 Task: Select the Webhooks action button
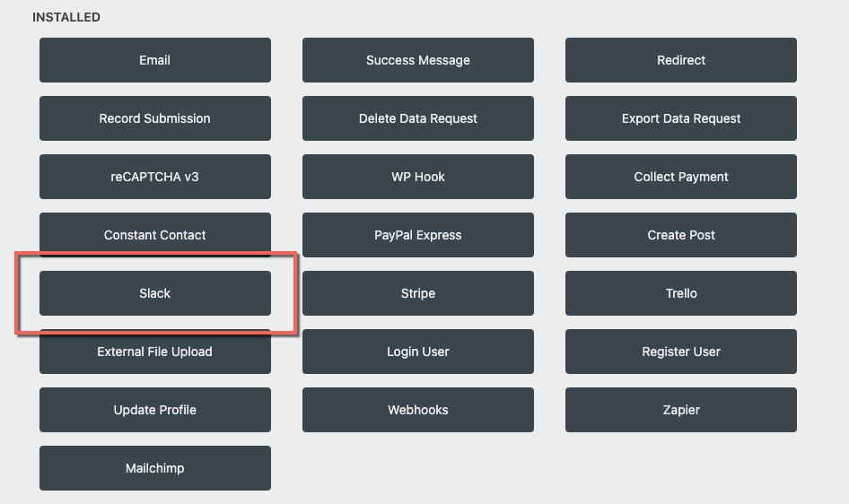tap(417, 410)
